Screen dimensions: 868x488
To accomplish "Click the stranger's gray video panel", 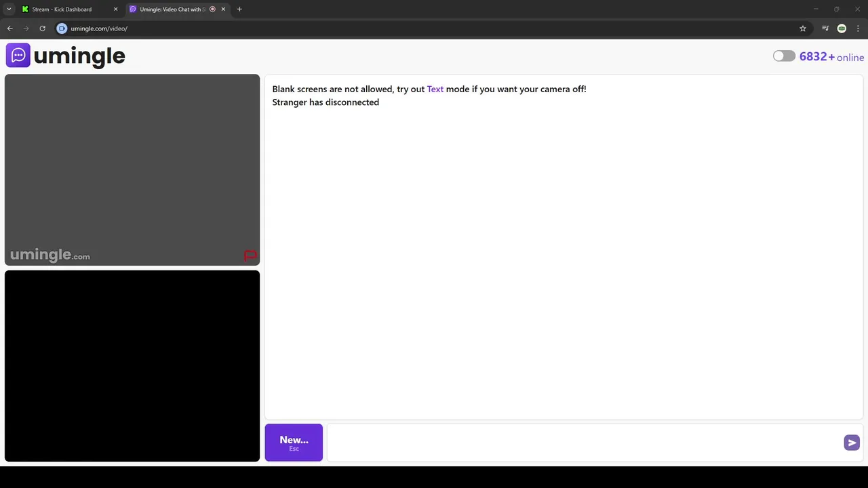I will (x=132, y=169).
